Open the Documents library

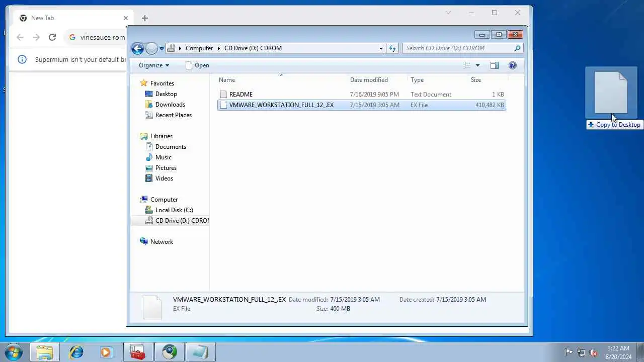coord(171,147)
